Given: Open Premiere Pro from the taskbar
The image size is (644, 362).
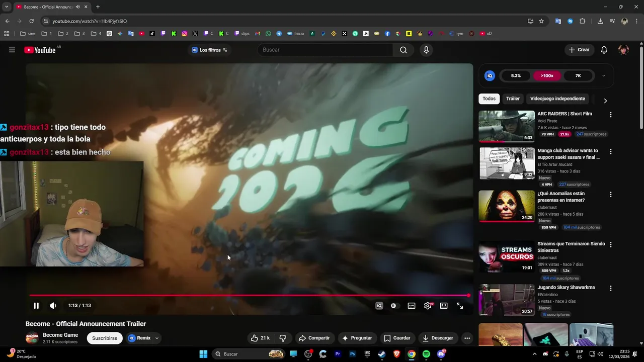Looking at the screenshot, I should point(338,354).
